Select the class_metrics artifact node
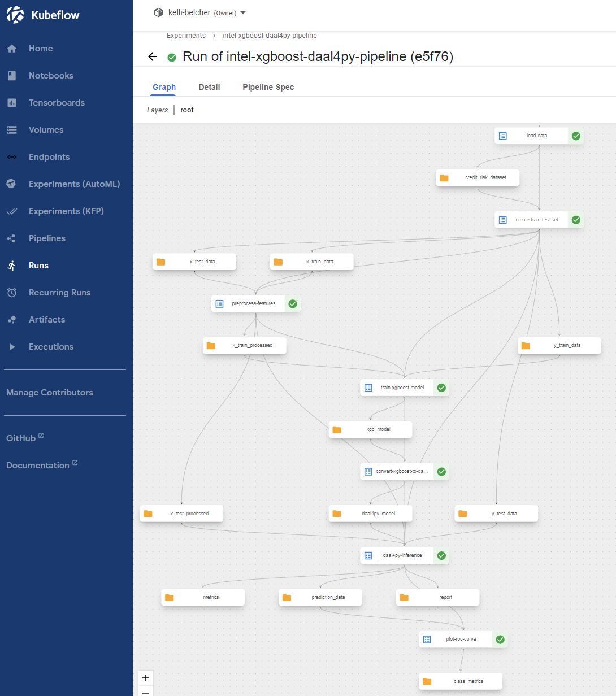Viewport: 616px width, 696px height. [461, 681]
